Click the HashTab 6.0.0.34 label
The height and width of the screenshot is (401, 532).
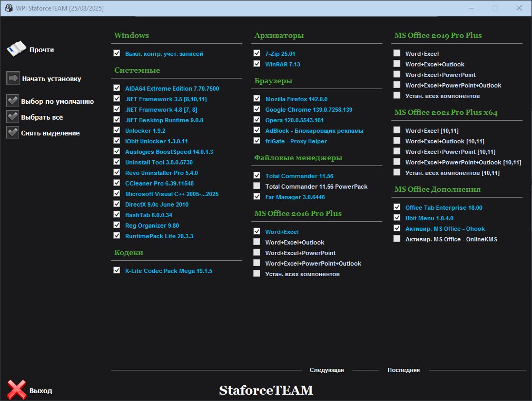(149, 215)
